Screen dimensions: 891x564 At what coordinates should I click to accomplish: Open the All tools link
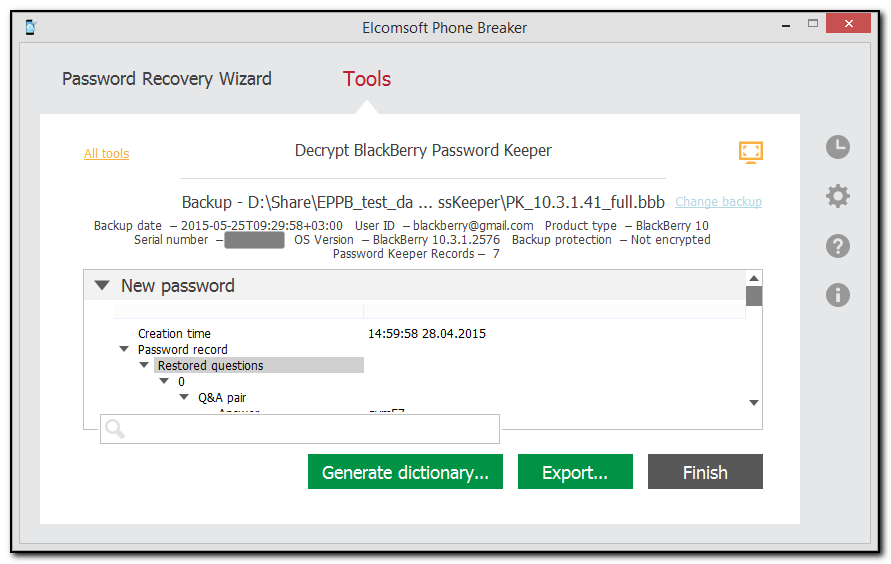click(x=106, y=154)
